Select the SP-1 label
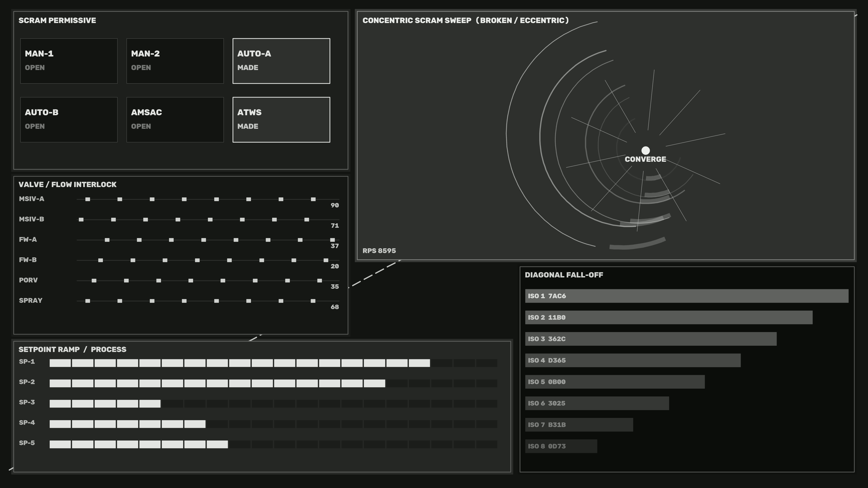The height and width of the screenshot is (488, 868). point(27,361)
